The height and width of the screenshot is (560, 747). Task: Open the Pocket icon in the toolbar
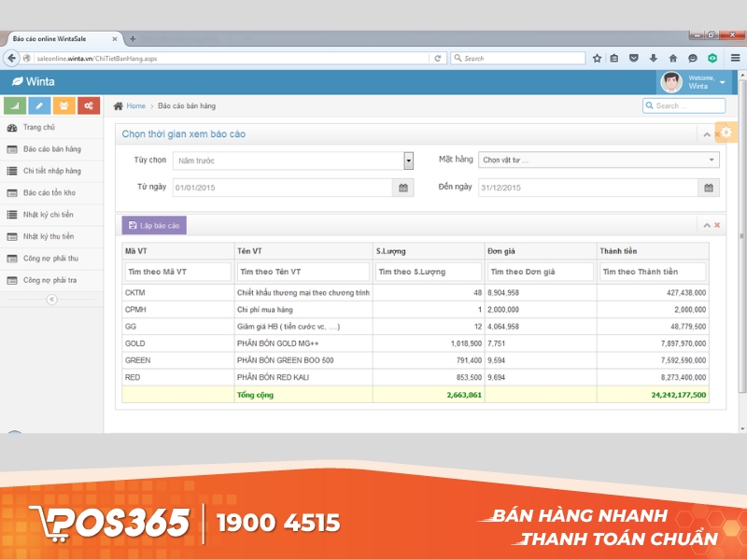click(x=634, y=58)
